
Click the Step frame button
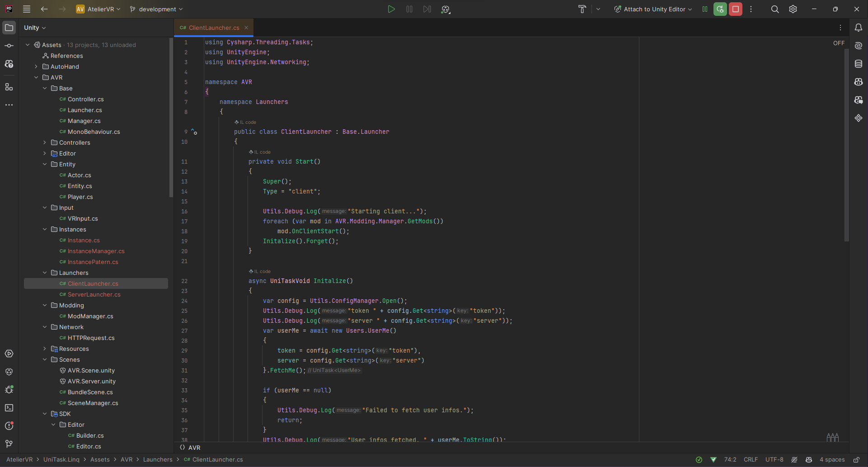point(427,9)
